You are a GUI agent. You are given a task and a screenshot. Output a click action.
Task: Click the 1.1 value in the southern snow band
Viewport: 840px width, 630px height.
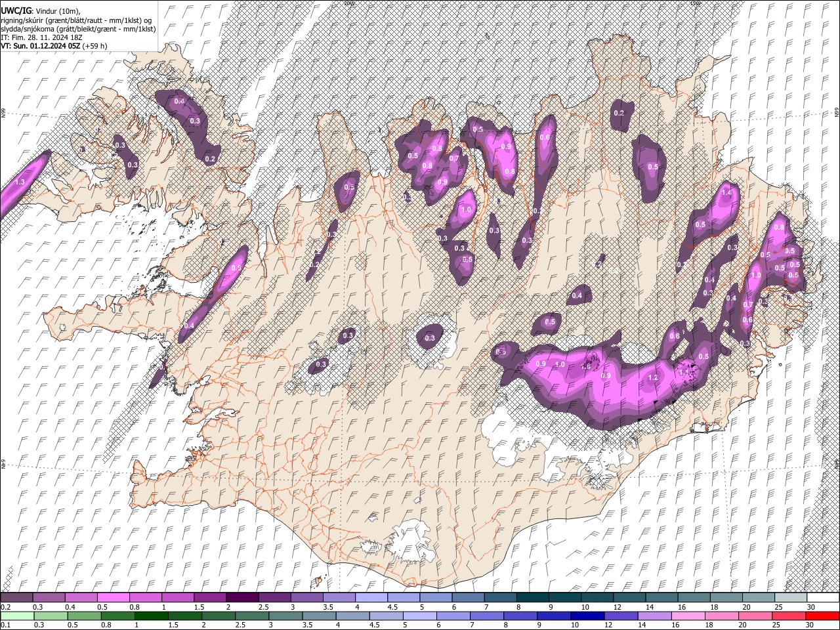[683, 372]
